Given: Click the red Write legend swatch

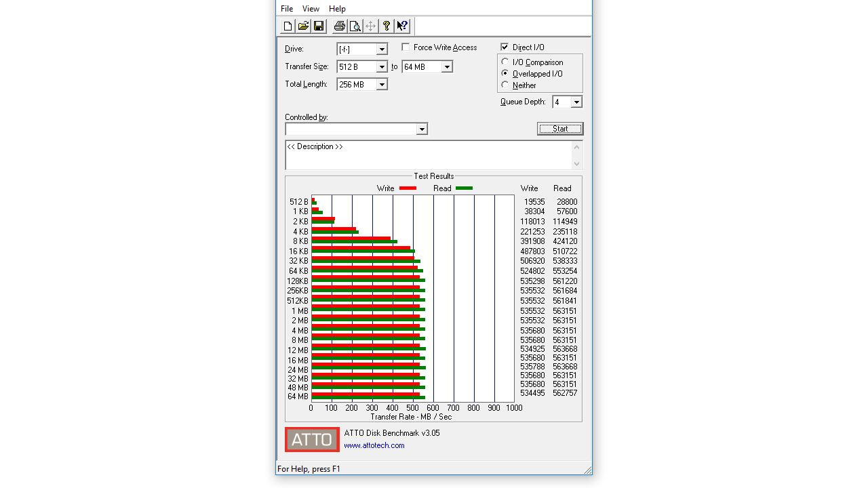Looking at the screenshot, I should 408,188.
